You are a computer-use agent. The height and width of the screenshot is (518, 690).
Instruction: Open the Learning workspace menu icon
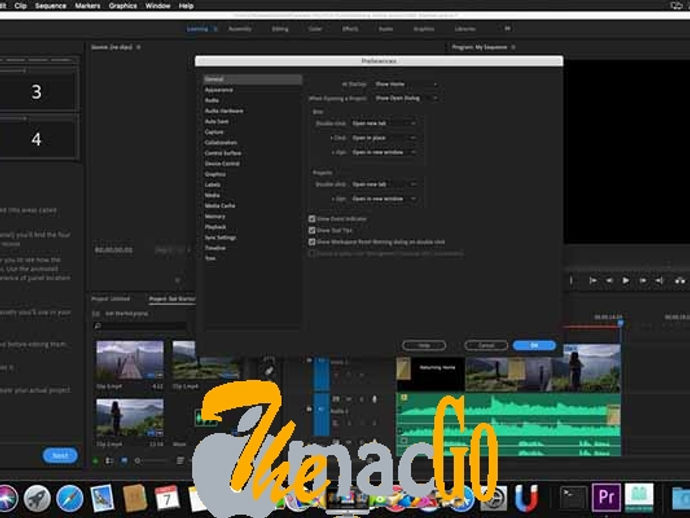tap(215, 29)
